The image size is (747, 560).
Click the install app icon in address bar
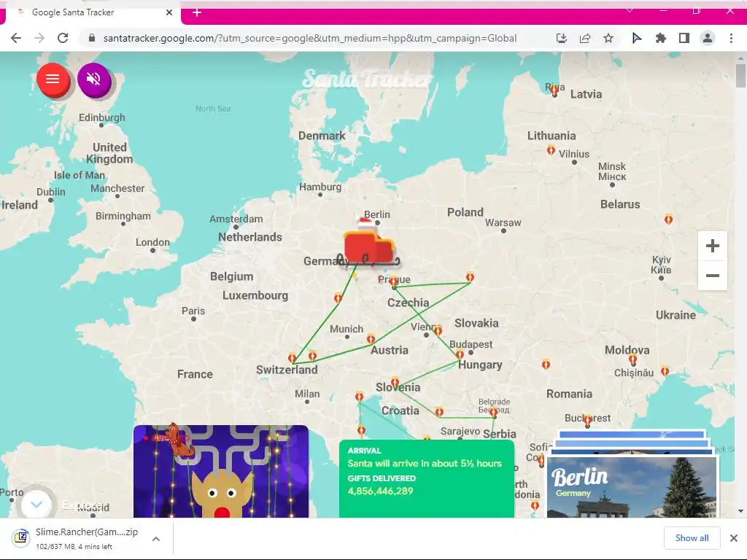coord(562,38)
